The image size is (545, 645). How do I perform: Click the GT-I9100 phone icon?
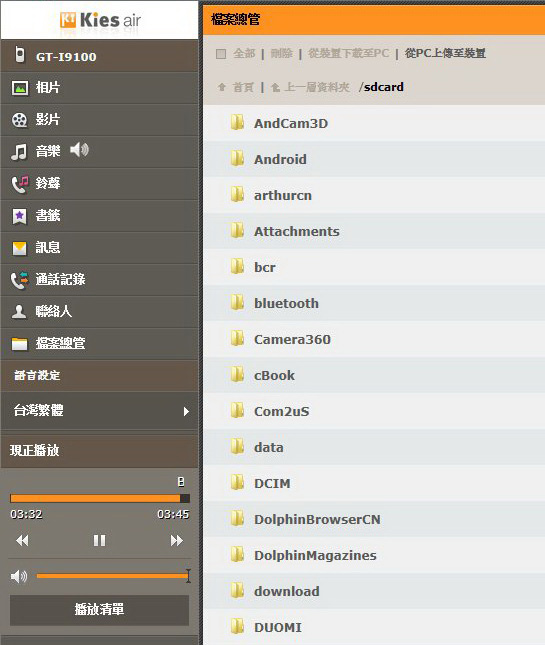pyautogui.click(x=19, y=55)
